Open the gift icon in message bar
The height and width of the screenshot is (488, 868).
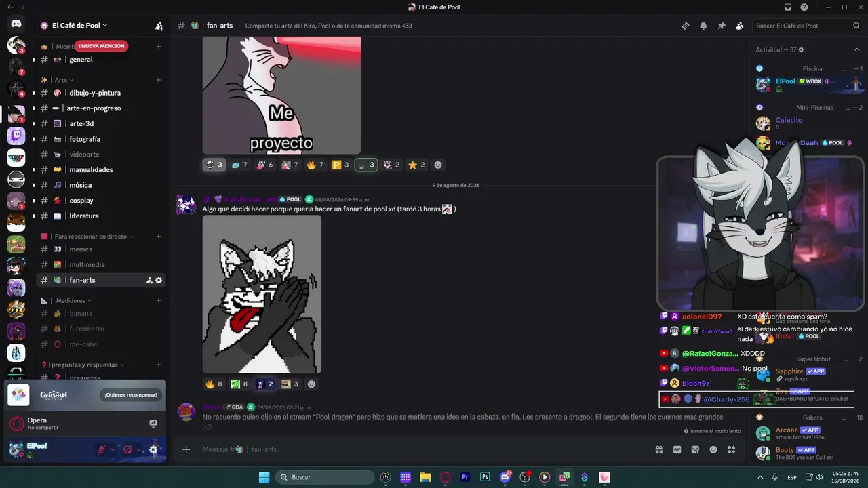pyautogui.click(x=658, y=449)
